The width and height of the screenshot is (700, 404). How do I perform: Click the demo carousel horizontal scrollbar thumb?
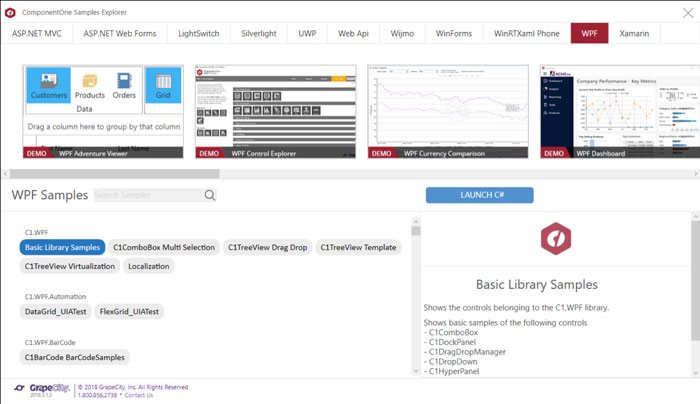(115, 174)
